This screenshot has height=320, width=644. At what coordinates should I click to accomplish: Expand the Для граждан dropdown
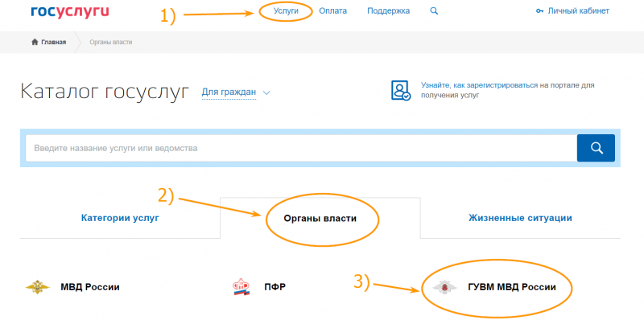tap(229, 92)
